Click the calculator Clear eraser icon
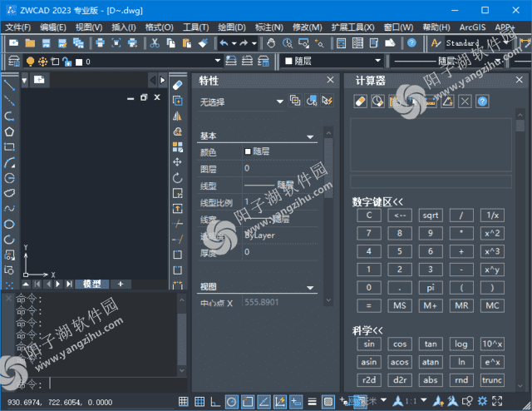 tap(360, 102)
